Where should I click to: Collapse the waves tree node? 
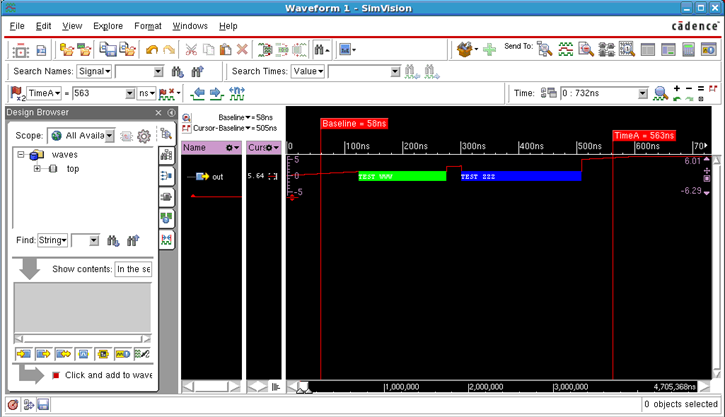21,155
